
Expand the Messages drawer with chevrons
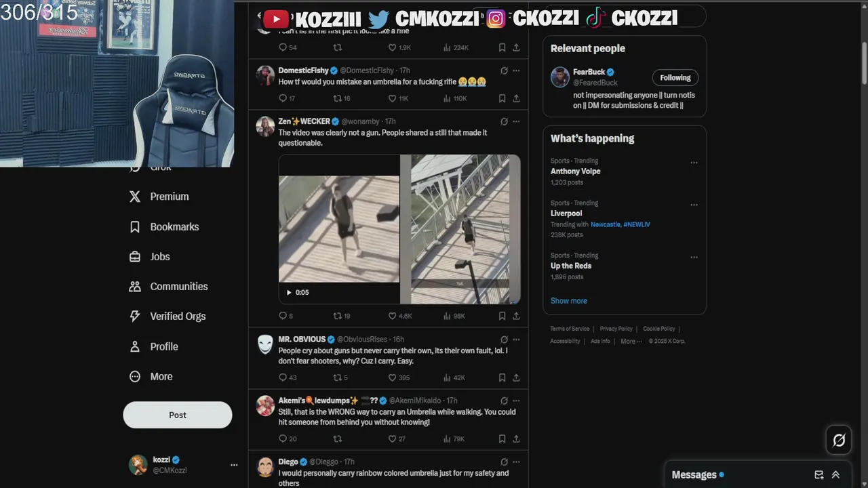coord(835,475)
